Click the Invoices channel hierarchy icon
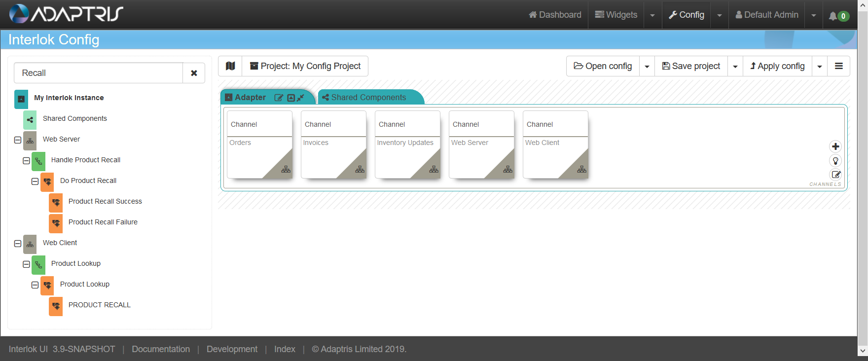868x361 pixels. coord(360,169)
